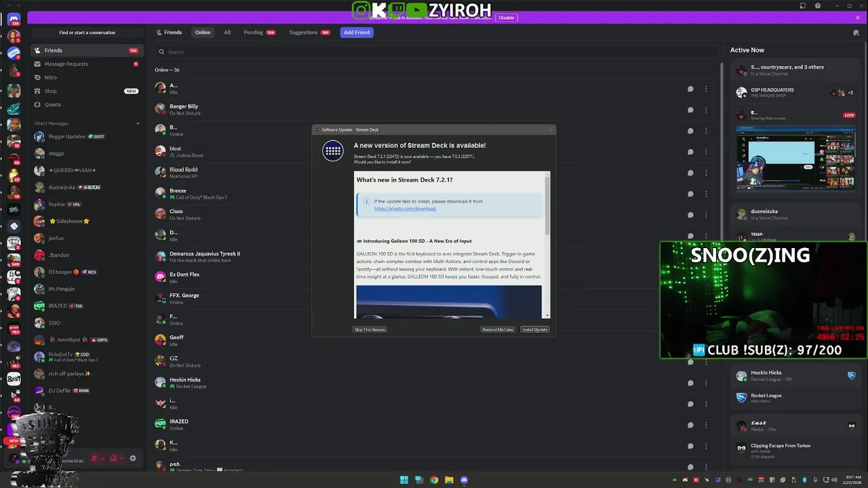Click Find or start a conversation box
The height and width of the screenshot is (488, 868).
(87, 33)
